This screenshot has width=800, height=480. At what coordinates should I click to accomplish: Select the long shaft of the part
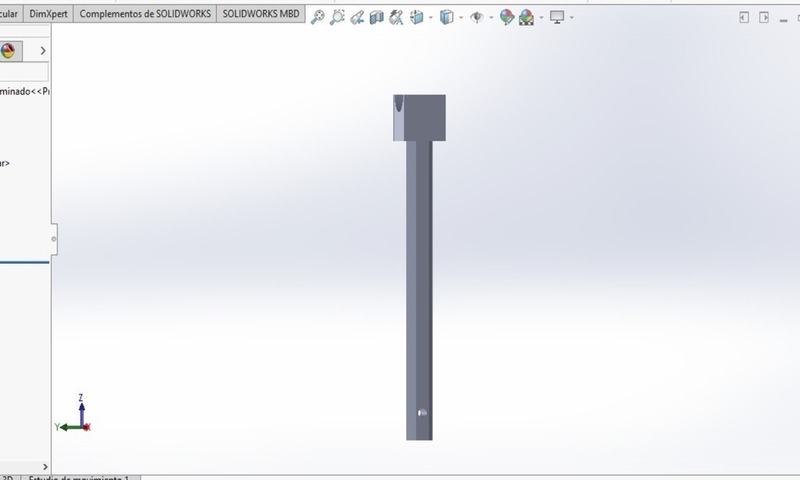pos(419,290)
